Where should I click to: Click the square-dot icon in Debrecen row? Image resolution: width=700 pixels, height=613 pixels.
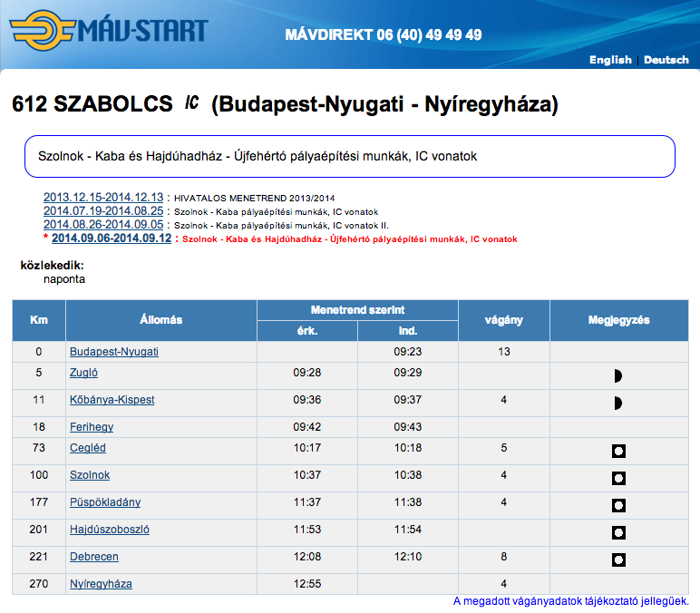point(618,559)
